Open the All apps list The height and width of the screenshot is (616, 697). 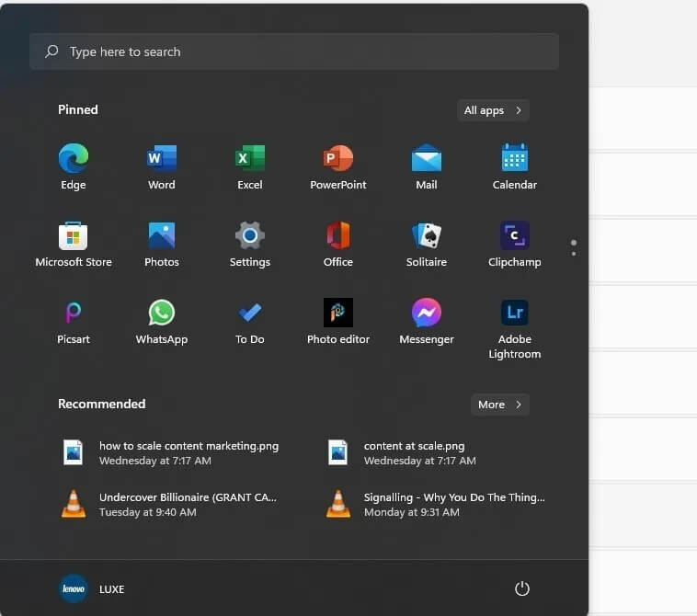(493, 110)
